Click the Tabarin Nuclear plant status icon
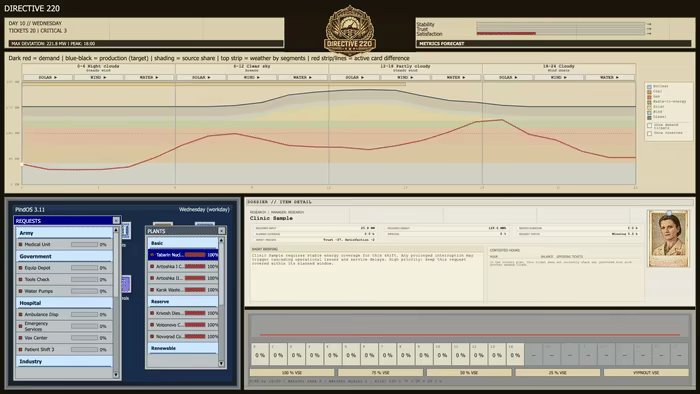700x394 pixels. pos(152,255)
